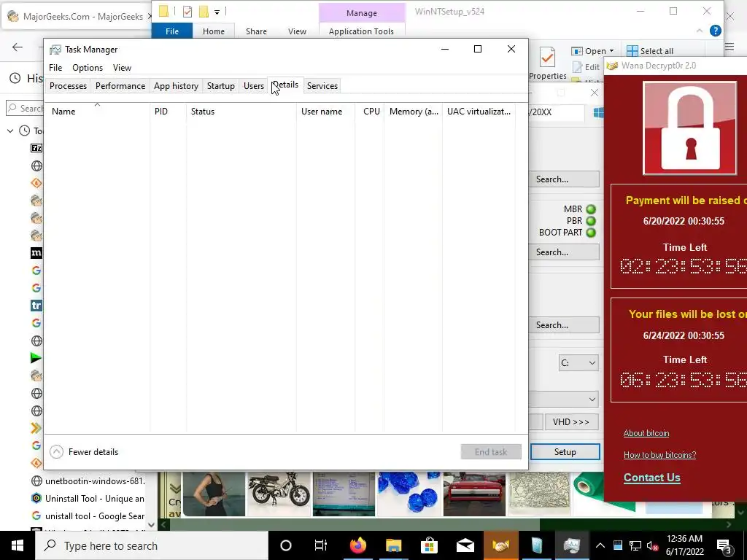
Task: Open the 7z history entry icon
Action: tap(36, 148)
